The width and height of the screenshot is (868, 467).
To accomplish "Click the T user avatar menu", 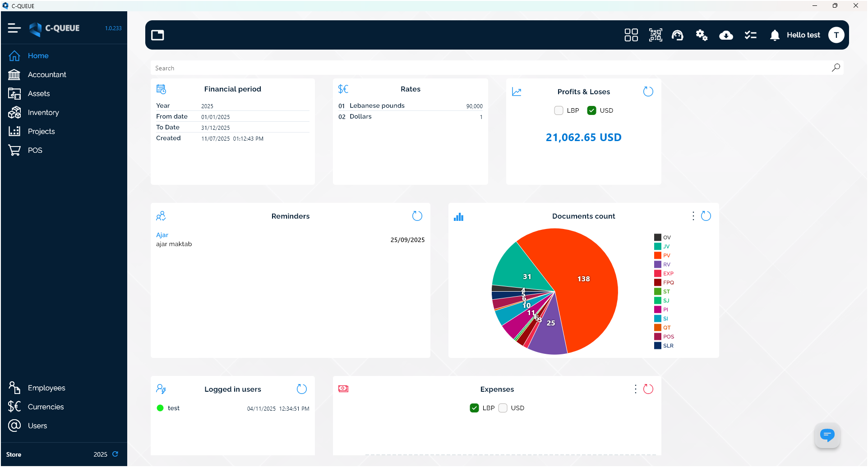I will pyautogui.click(x=836, y=35).
